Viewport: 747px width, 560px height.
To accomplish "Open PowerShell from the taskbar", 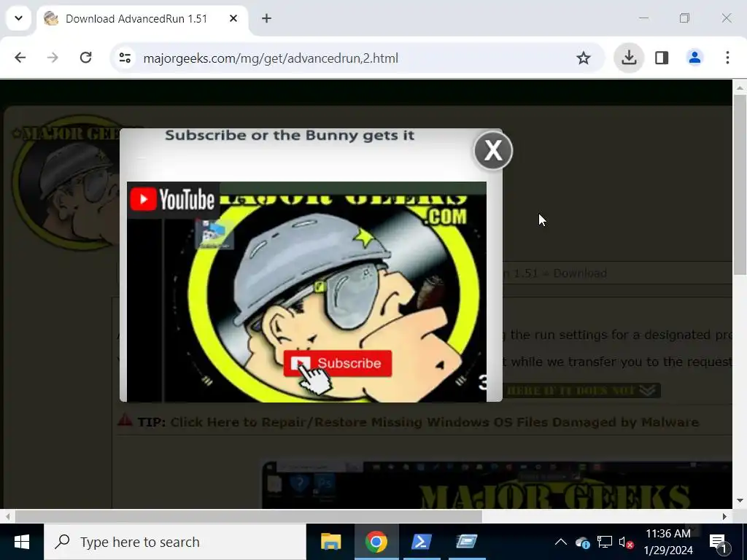I will pos(421,542).
